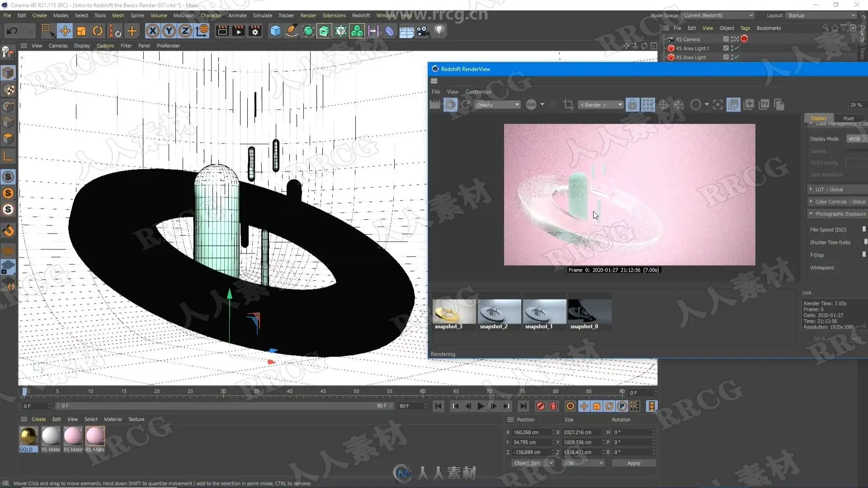Screen dimensions: 868x488
Task: Start IPR render play button in RenderView
Action: (x=450, y=105)
